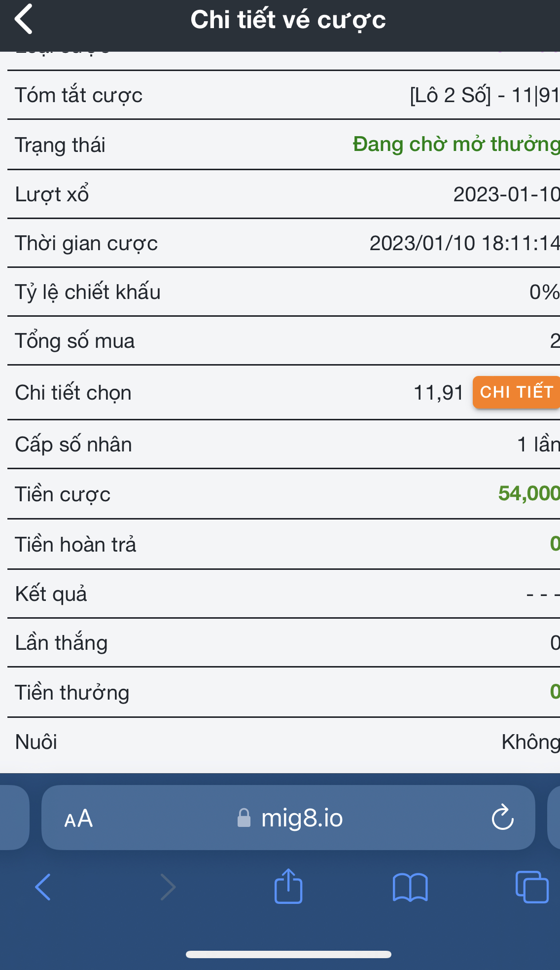Viewport: 560px width, 970px height.
Task: Go back with Safari back chevron
Action: click(43, 887)
